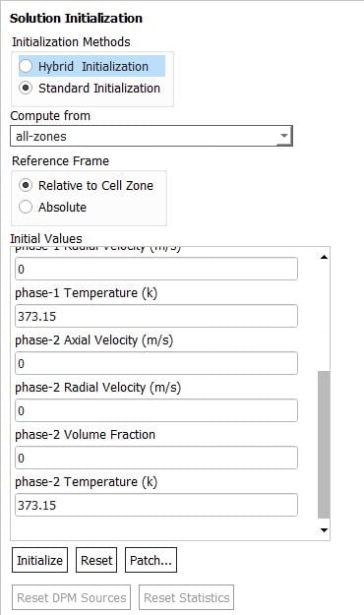
Task: Select Absolute reference frame
Action: [26, 207]
